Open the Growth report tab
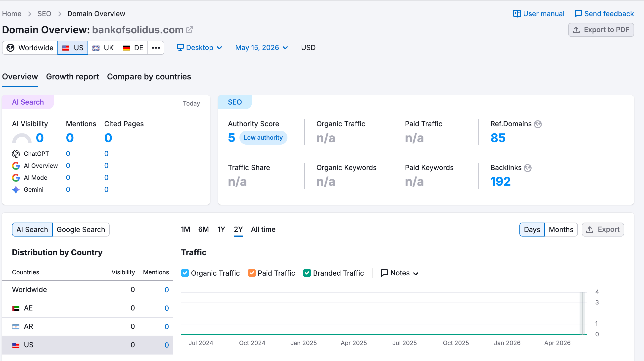Viewport: 644px width, 361px height. [x=73, y=77]
